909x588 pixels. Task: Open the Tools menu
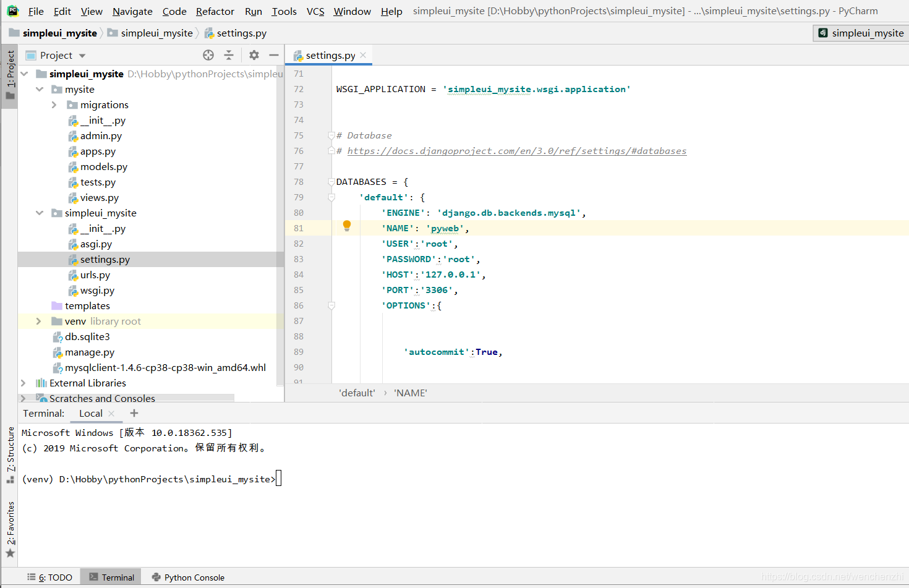pyautogui.click(x=284, y=11)
